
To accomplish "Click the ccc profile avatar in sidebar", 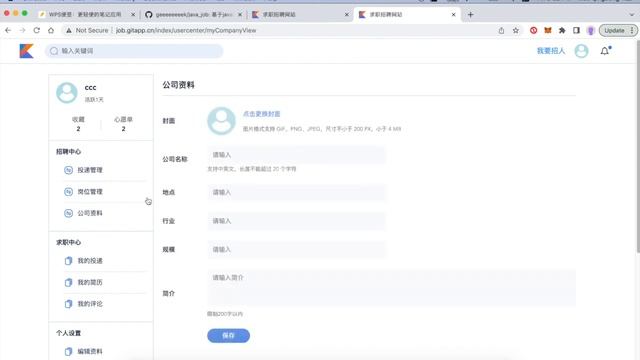I will coord(67,93).
